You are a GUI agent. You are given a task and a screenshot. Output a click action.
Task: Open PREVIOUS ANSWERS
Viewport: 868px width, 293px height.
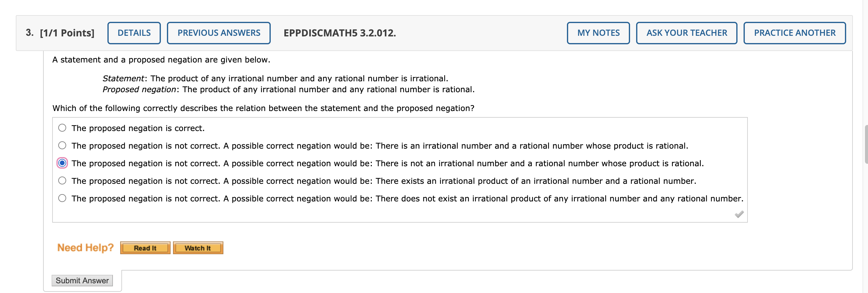pyautogui.click(x=219, y=33)
